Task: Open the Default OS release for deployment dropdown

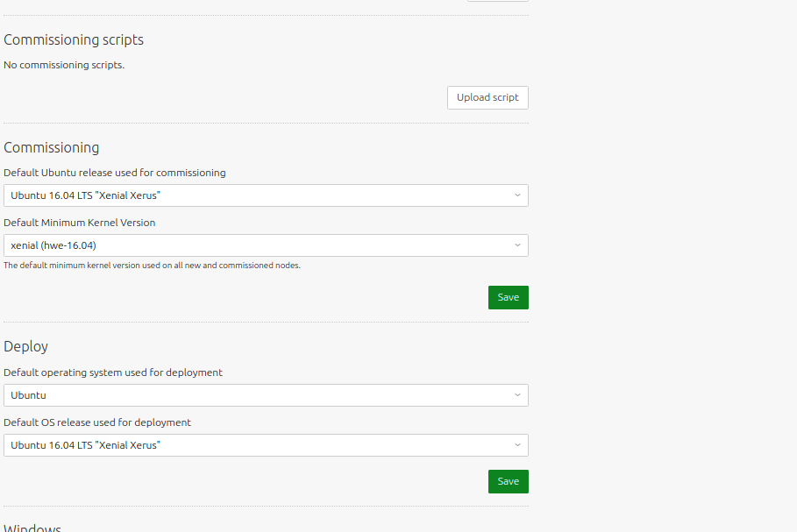Action: 266,445
